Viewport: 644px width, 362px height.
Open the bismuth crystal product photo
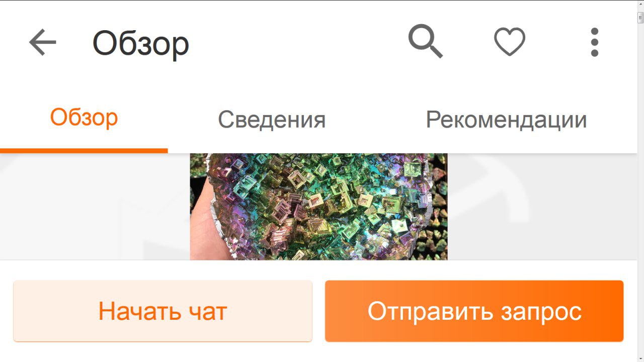pyautogui.click(x=318, y=207)
